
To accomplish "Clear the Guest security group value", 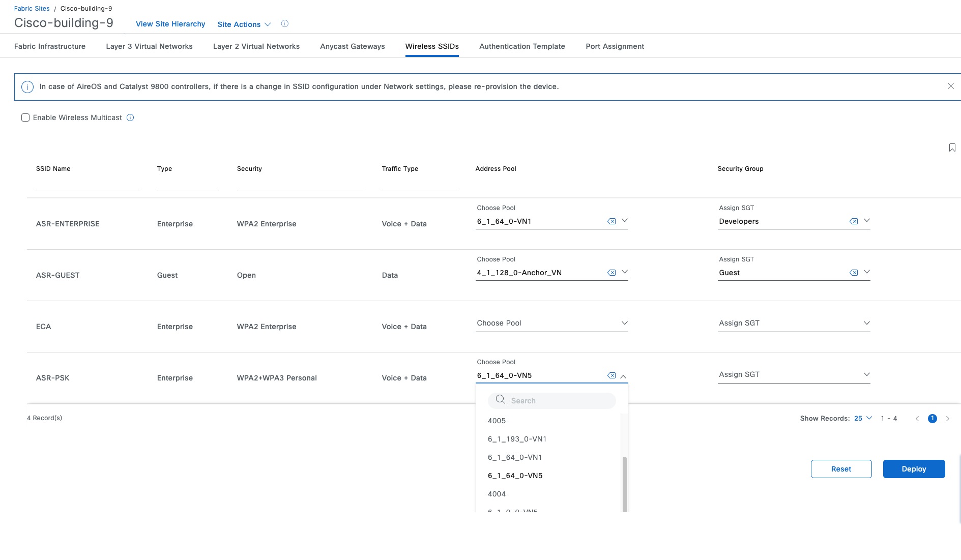I will [x=854, y=272].
